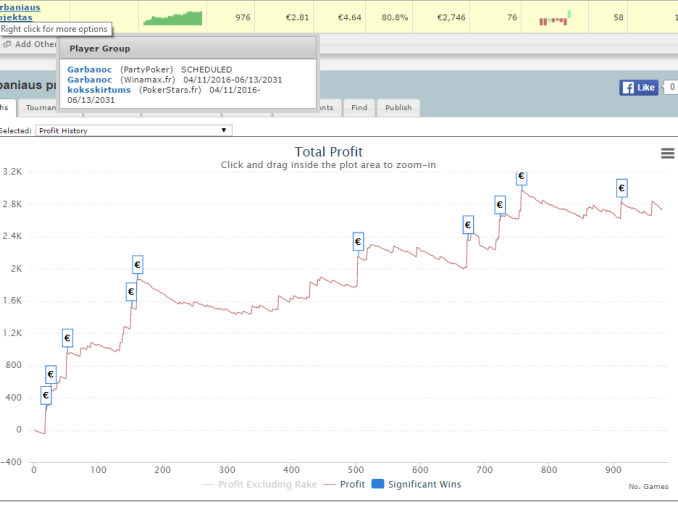This screenshot has width=678, height=510.
Task: Click the euro win marker near game 50
Action: pyautogui.click(x=68, y=338)
